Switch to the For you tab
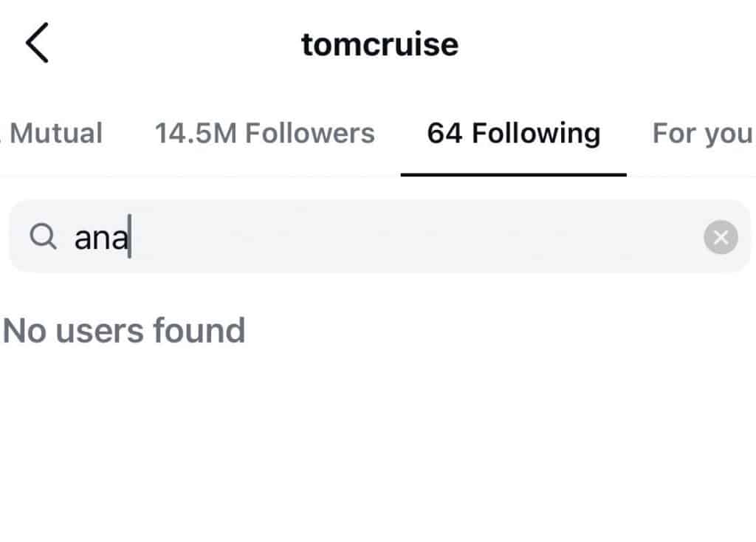756x542 pixels. point(701,134)
